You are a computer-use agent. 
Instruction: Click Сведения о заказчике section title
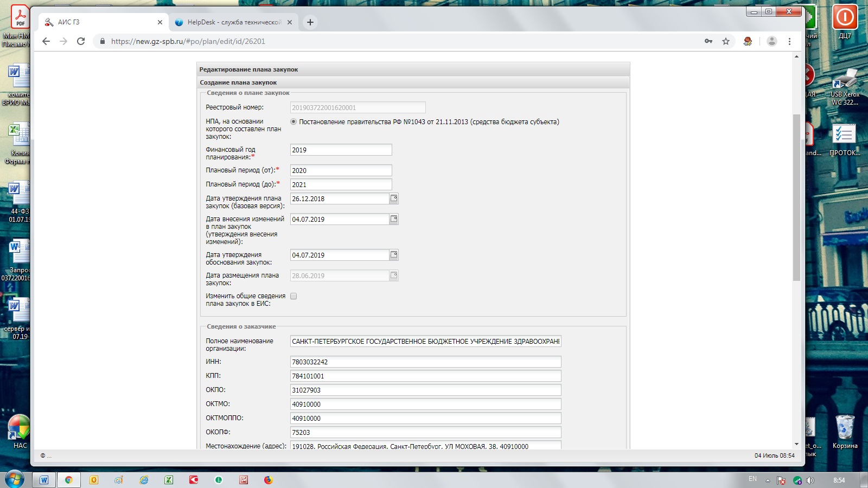pyautogui.click(x=241, y=326)
